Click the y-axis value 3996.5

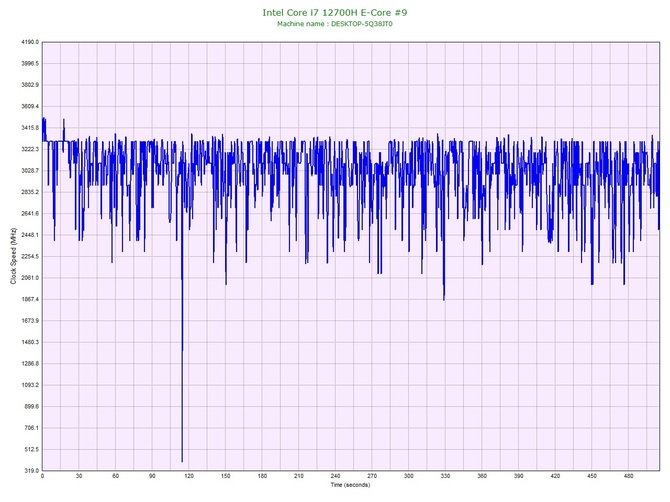30,63
